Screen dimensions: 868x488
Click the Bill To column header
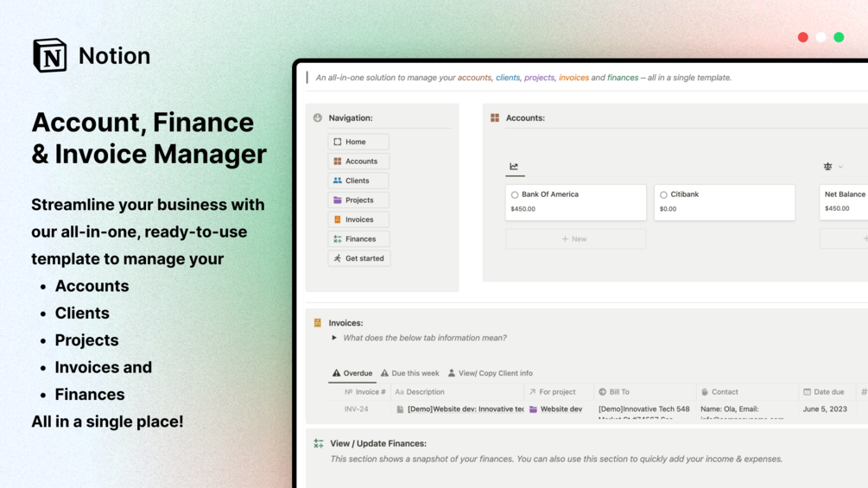645,392
